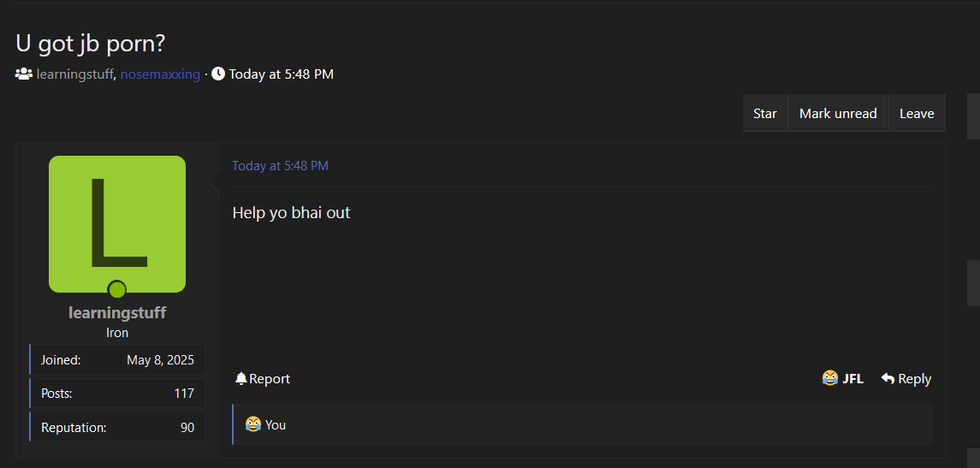
Task: Open learningstuff participant link in header
Action: point(75,74)
